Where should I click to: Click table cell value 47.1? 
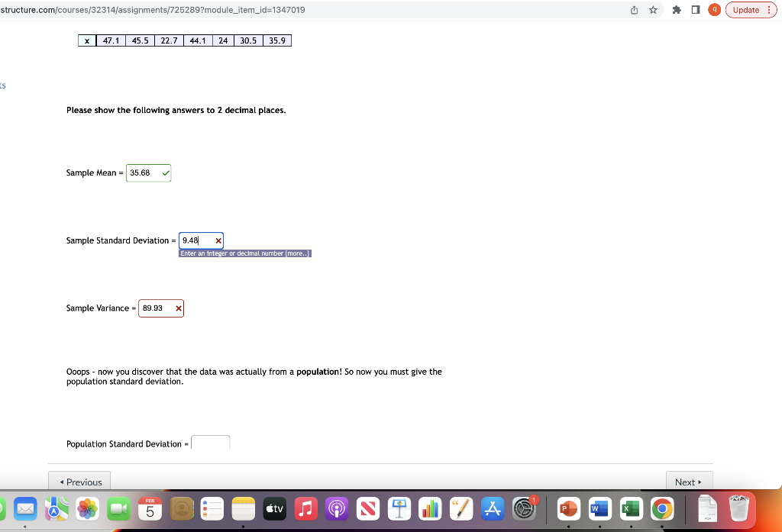tap(111, 41)
